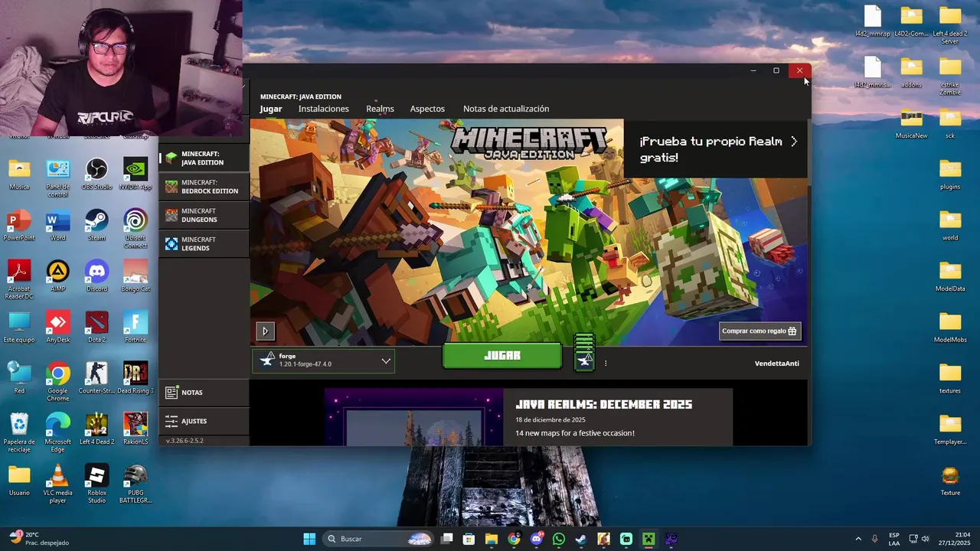The height and width of the screenshot is (551, 980).
Task: Expand the forge 1.20.1 installation dropdown
Action: (323, 360)
